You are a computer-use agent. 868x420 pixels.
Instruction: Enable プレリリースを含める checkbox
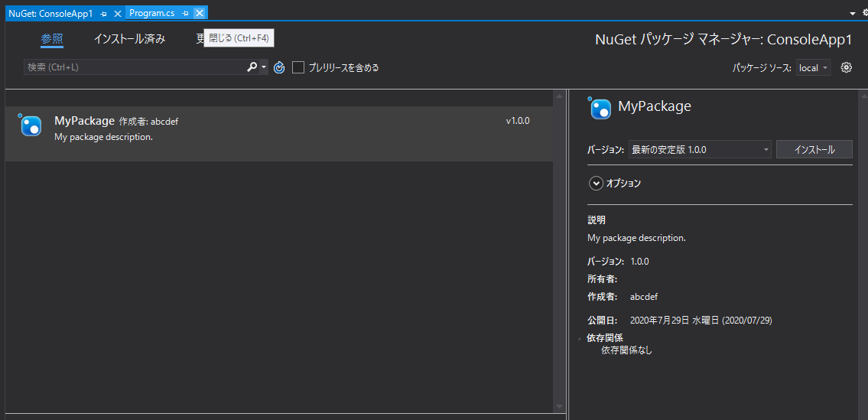coord(298,67)
